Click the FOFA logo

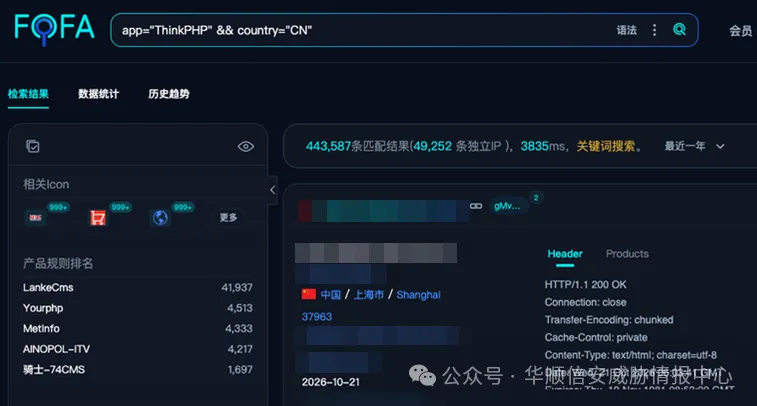(54, 29)
